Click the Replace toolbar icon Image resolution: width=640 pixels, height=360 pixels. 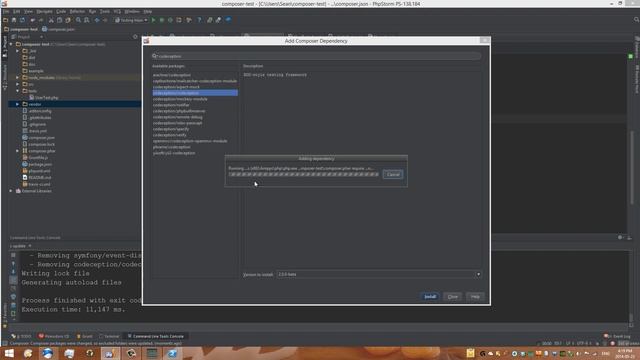87,20
